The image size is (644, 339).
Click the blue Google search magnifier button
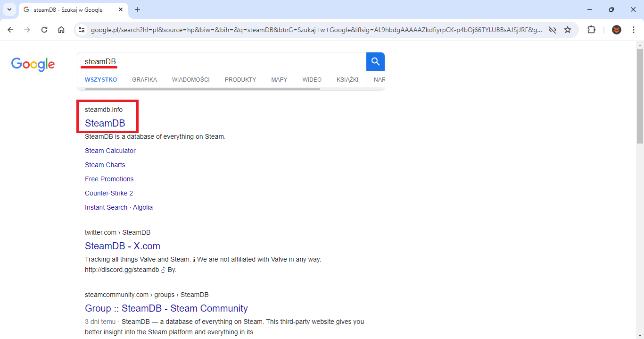(375, 62)
